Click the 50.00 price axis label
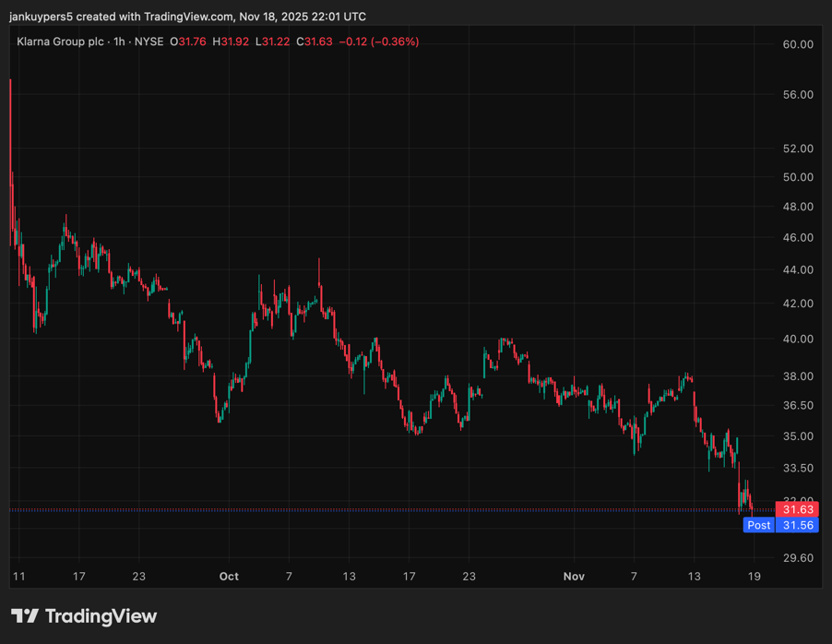Image resolution: width=832 pixels, height=644 pixels. (798, 177)
